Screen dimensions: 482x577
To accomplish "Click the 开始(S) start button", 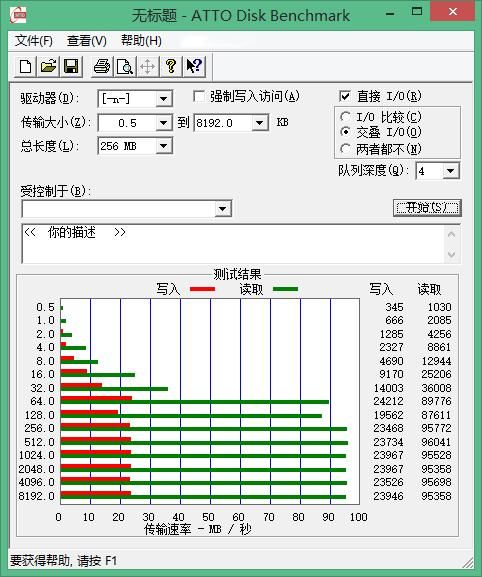I will point(427,208).
